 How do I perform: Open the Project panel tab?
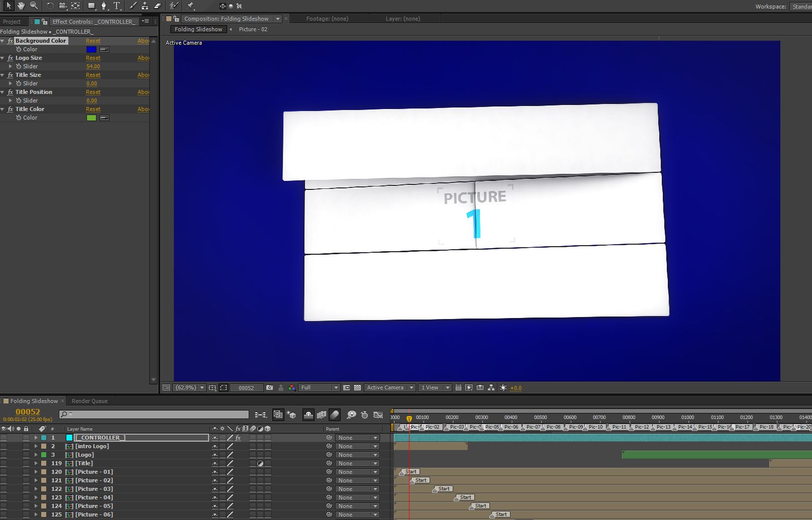click(12, 22)
